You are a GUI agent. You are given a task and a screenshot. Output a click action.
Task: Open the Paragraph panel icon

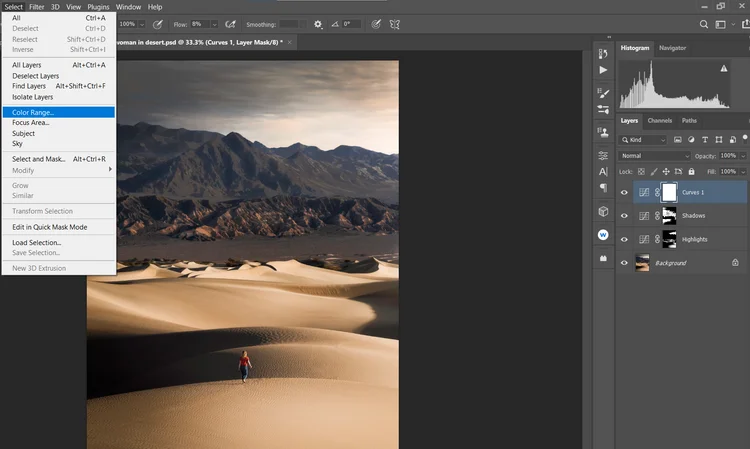click(603, 187)
